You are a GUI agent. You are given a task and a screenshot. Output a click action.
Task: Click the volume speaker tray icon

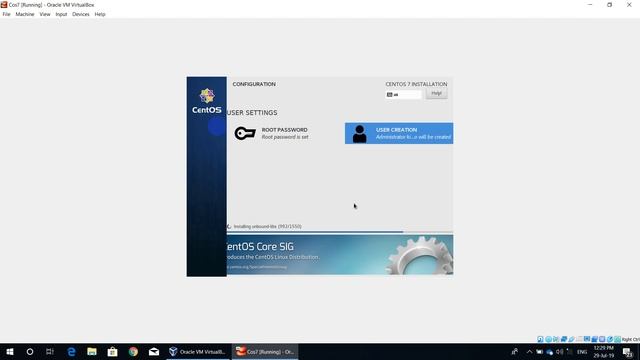(x=559, y=351)
